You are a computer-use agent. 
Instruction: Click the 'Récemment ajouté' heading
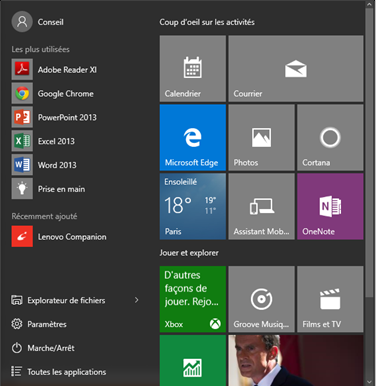44,216
